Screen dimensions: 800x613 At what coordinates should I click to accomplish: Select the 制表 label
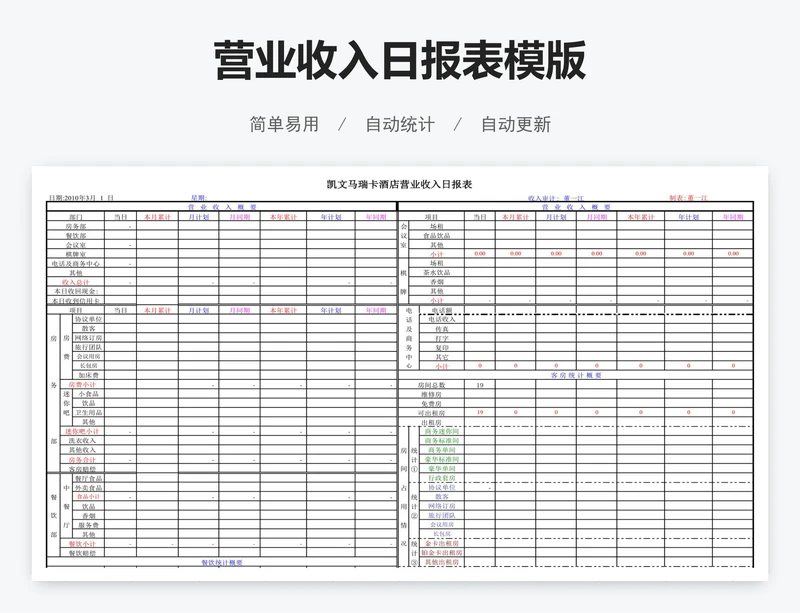pos(688,198)
